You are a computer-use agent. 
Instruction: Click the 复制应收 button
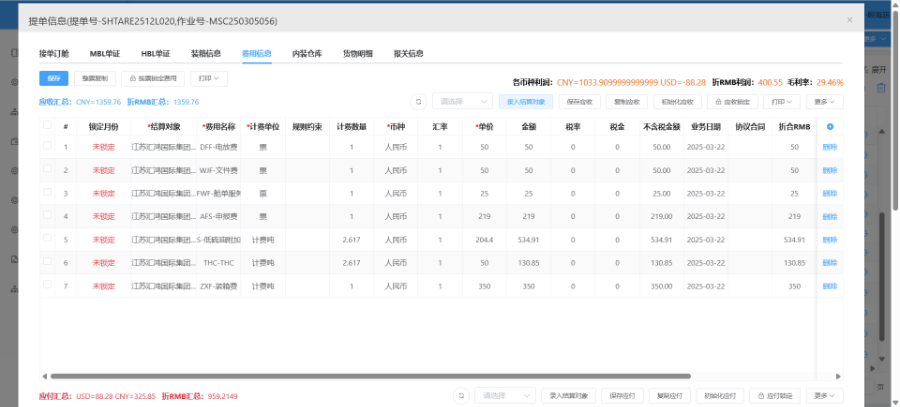coord(627,102)
